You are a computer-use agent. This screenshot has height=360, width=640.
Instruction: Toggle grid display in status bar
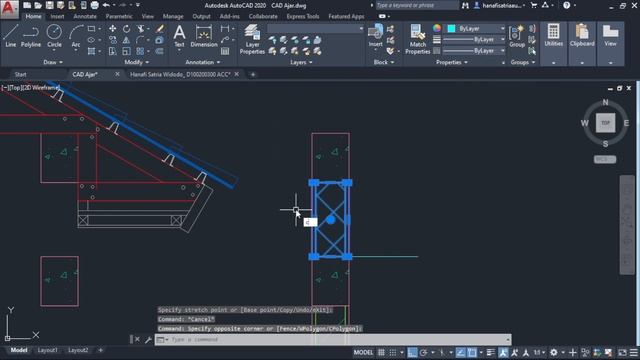(381, 352)
